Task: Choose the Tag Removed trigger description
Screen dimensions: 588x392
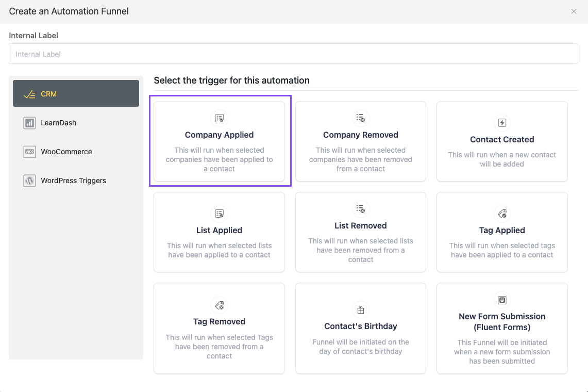Action: (220, 347)
